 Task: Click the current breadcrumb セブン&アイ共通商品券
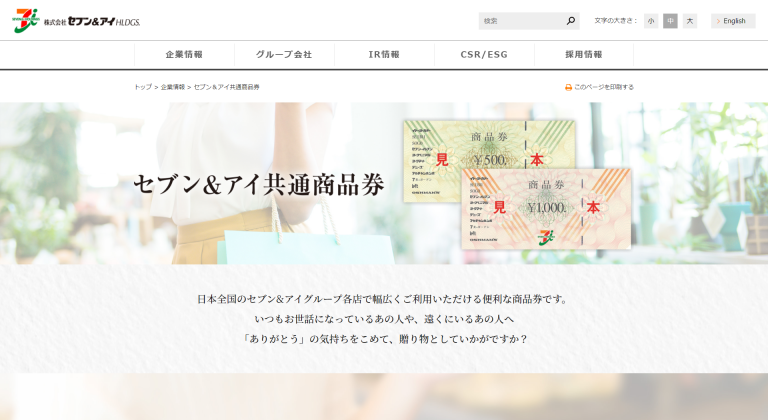[226, 87]
